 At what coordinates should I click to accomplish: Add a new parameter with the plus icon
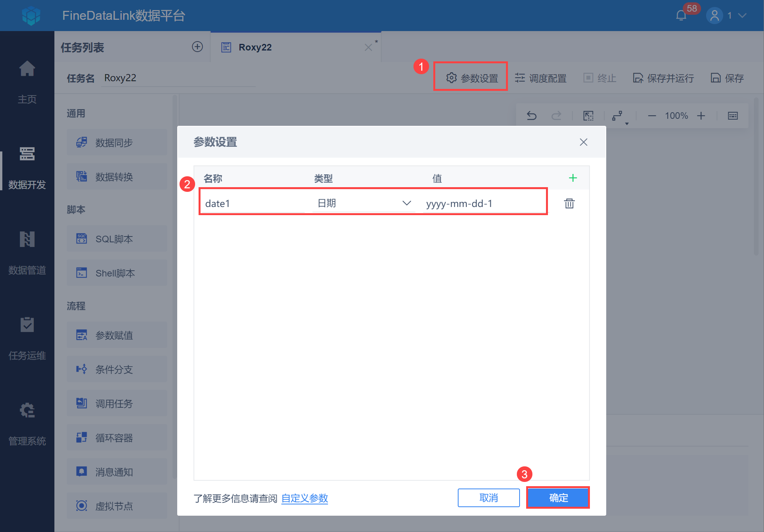[x=573, y=178]
